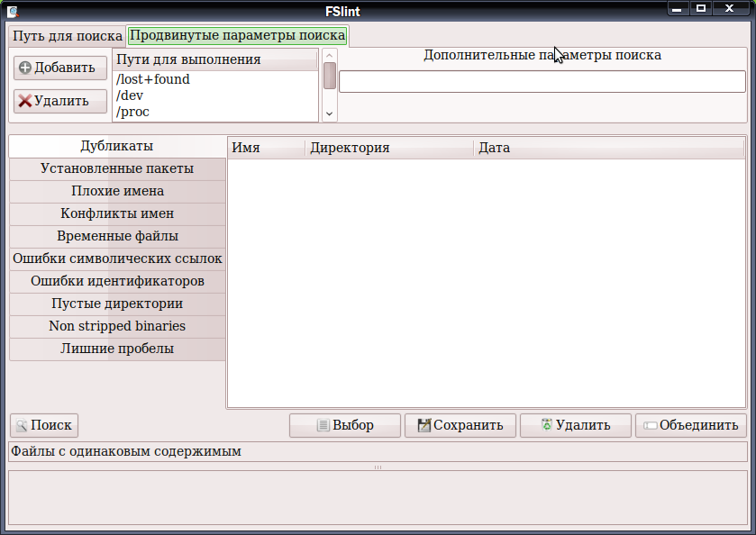756x535 pixels.
Task: Click the red X icon on the Удалить path button
Action: click(24, 101)
